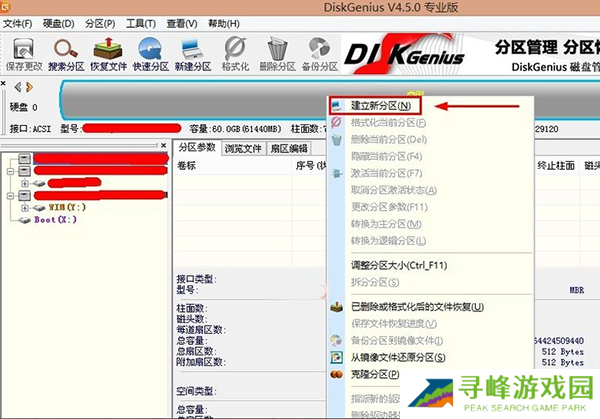Choose 建立新分区(N) from the context menu
This screenshot has width=600, height=419.
380,105
